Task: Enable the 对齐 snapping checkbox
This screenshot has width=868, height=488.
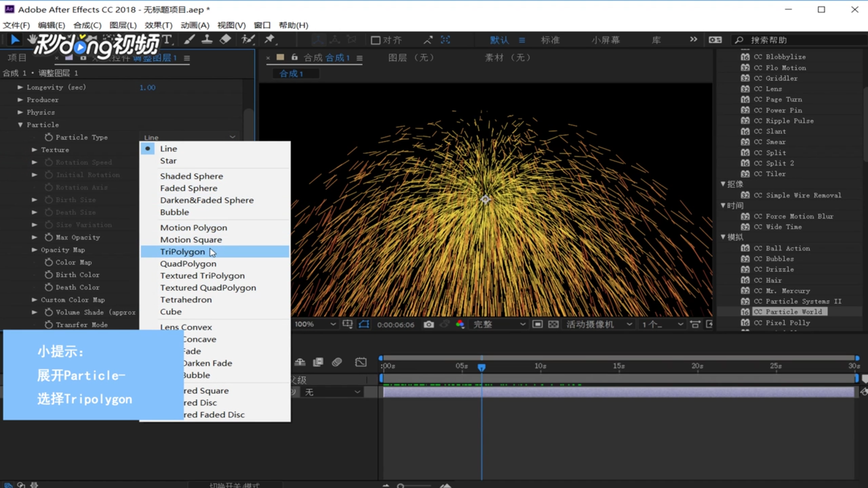Action: [x=375, y=40]
